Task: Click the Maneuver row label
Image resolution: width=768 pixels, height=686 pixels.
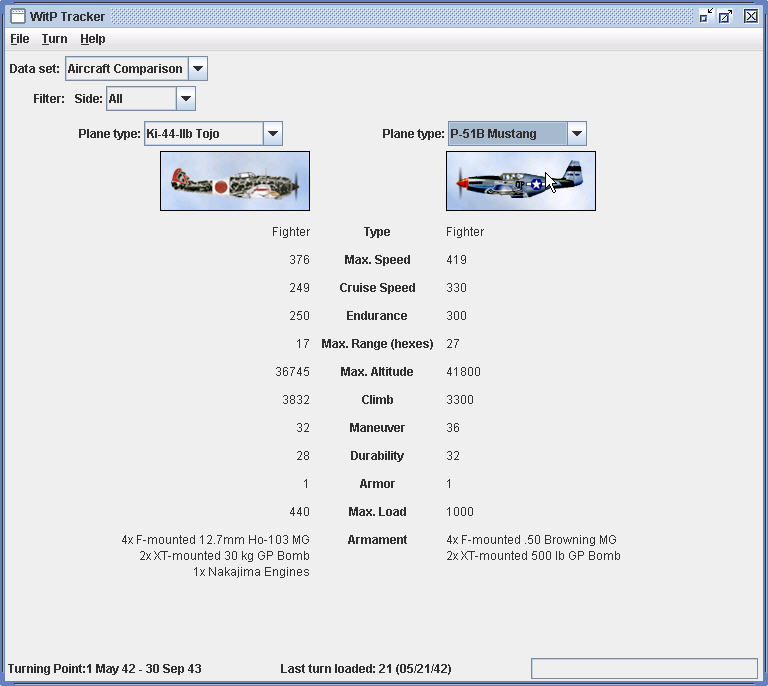Action: (377, 427)
